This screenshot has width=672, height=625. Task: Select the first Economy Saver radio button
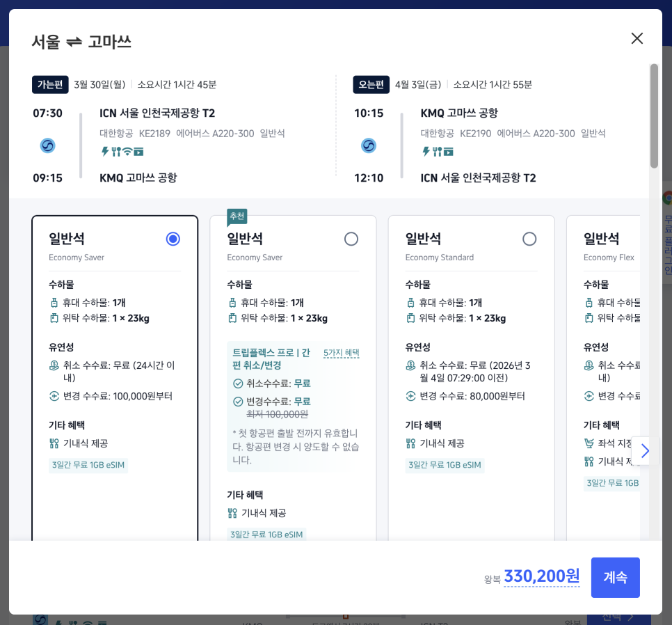coord(173,239)
